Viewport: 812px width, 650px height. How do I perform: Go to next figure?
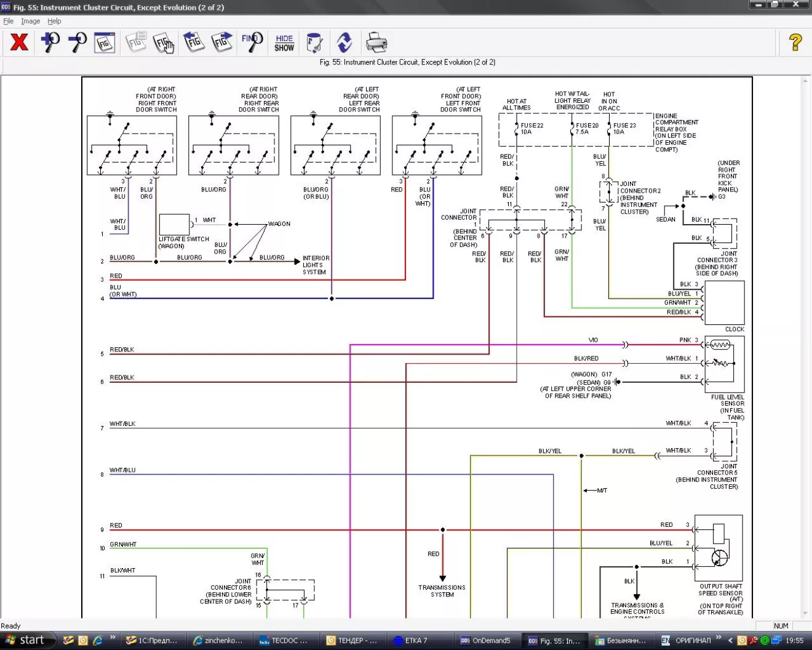221,42
